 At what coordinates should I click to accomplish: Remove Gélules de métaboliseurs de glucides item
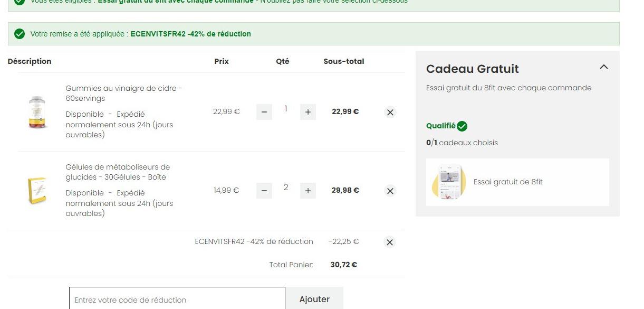tap(390, 191)
